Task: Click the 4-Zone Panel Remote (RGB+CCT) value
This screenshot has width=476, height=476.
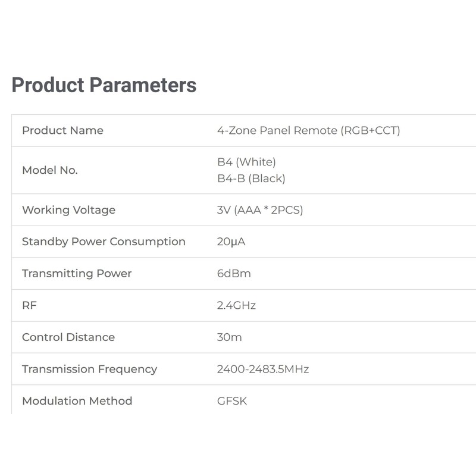Action: tap(308, 130)
